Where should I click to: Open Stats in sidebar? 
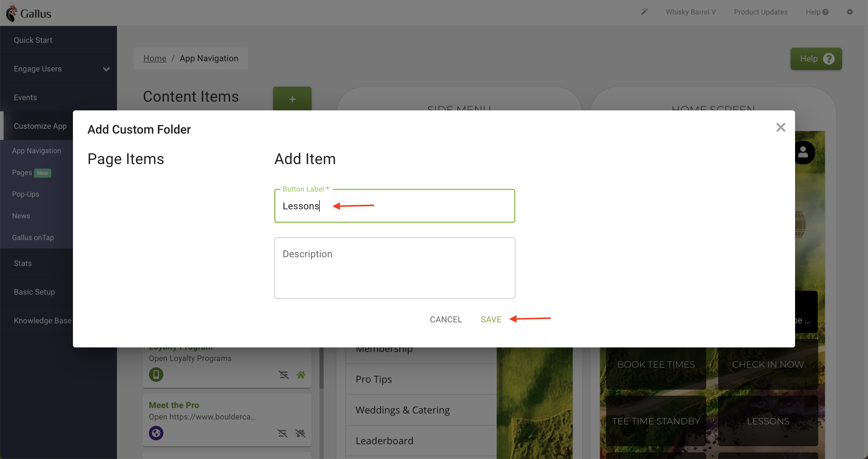pyautogui.click(x=23, y=263)
